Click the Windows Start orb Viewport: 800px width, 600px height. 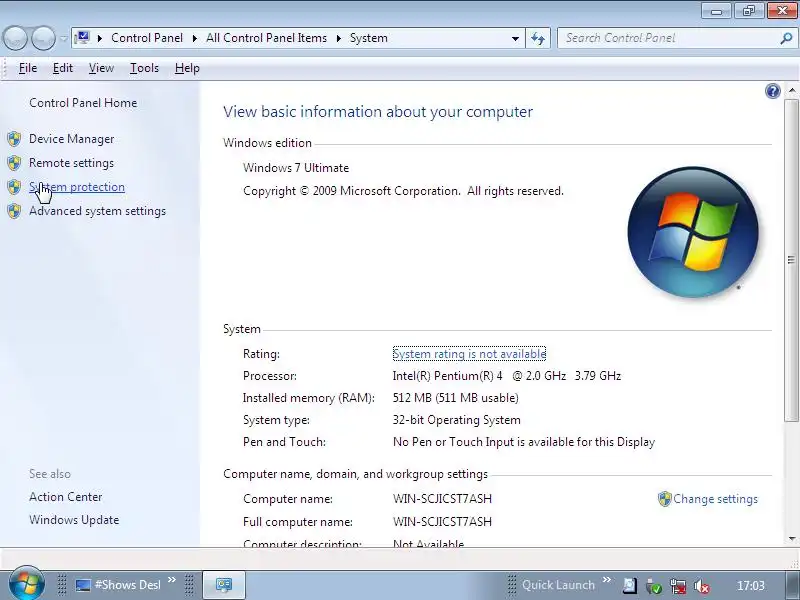27,583
